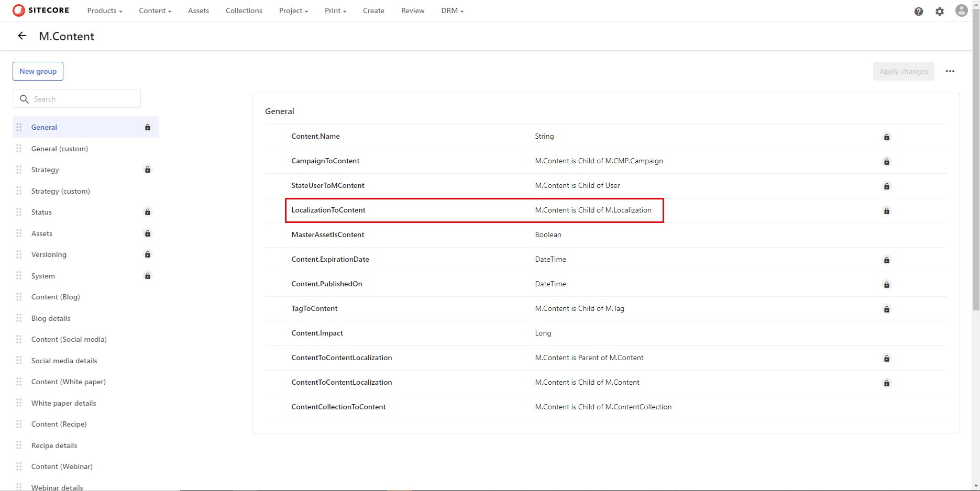Click the lock icon on TagToContent row
The image size is (980, 491).
(887, 309)
